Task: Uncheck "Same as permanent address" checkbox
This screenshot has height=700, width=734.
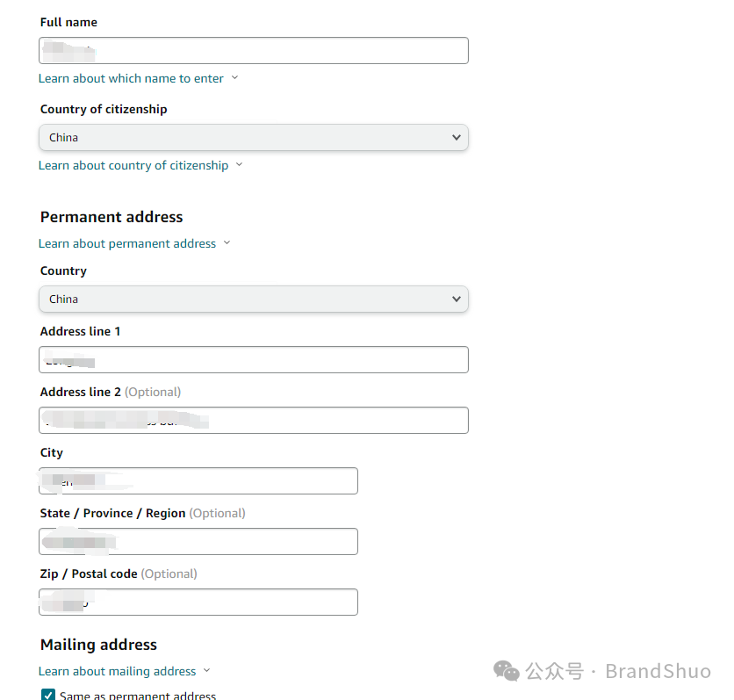Action: [48, 695]
